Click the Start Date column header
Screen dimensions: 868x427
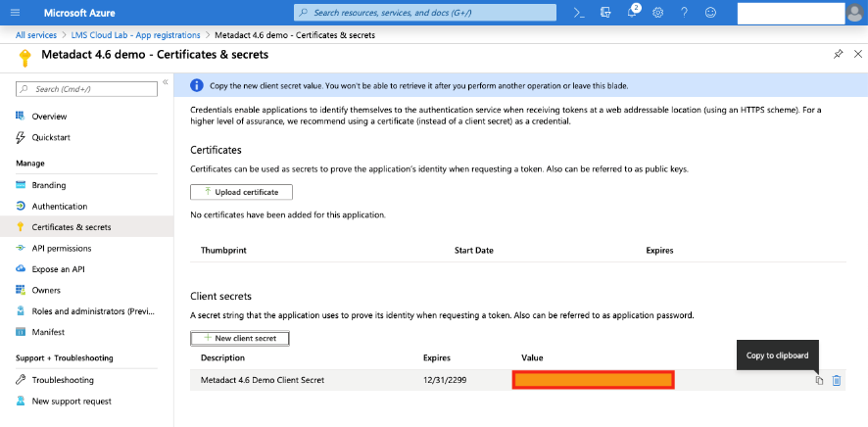pos(474,250)
